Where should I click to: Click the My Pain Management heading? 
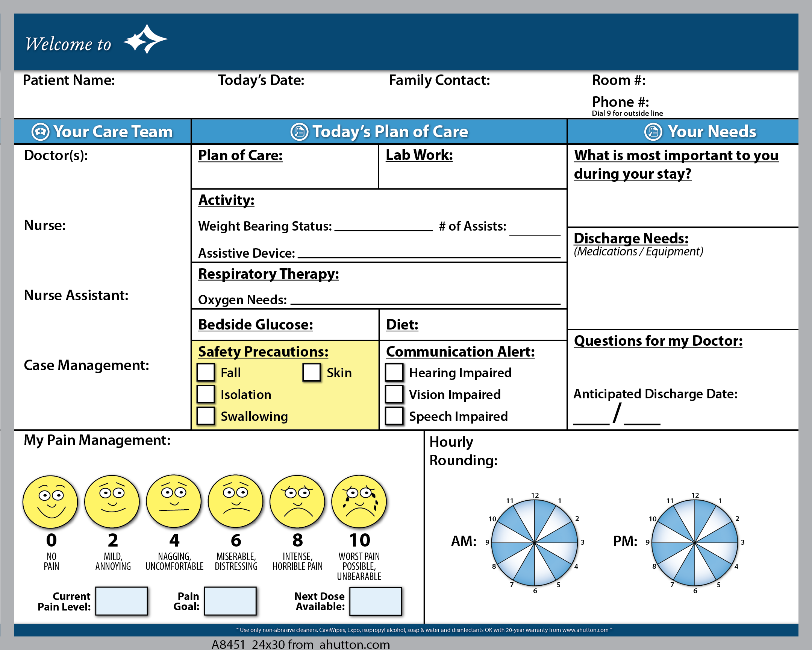click(x=97, y=440)
